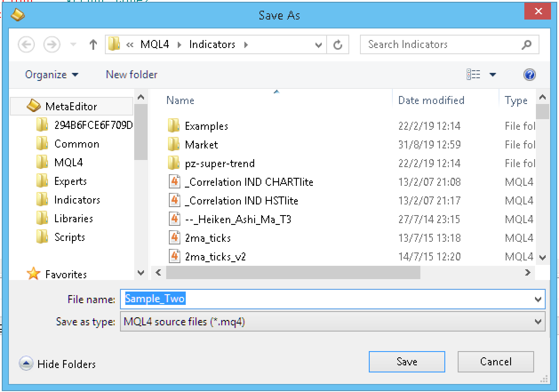Viewport: 559px width, 392px height.
Task: Click the Forward navigation arrow
Action: pos(52,44)
